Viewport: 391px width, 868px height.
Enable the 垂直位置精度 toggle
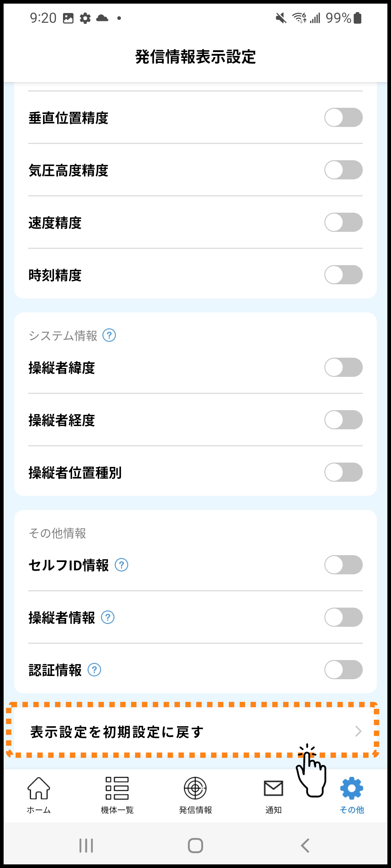coord(343,118)
